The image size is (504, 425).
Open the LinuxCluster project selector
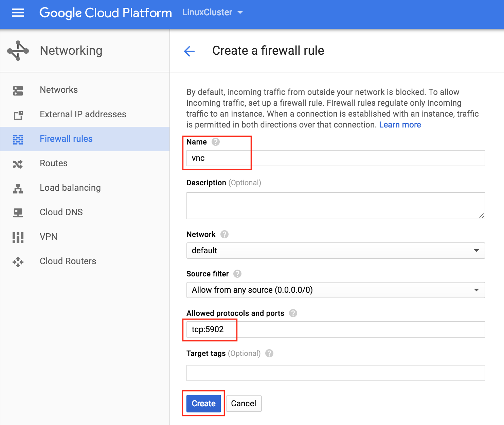point(213,13)
